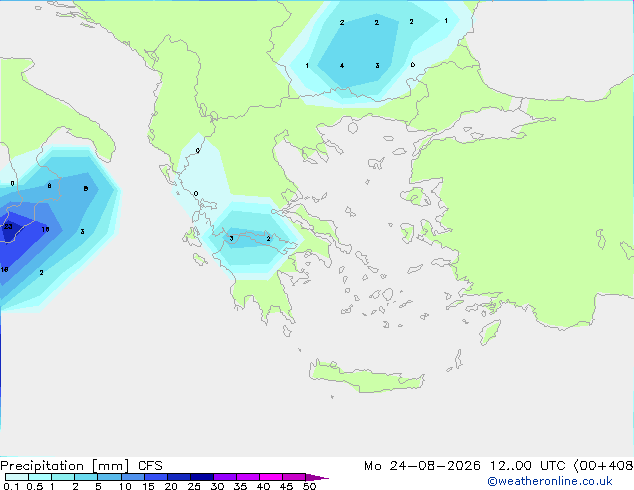Click the 0.1–0.5 mm lightest legend swatch
634x490 pixels.
(x=17, y=477)
